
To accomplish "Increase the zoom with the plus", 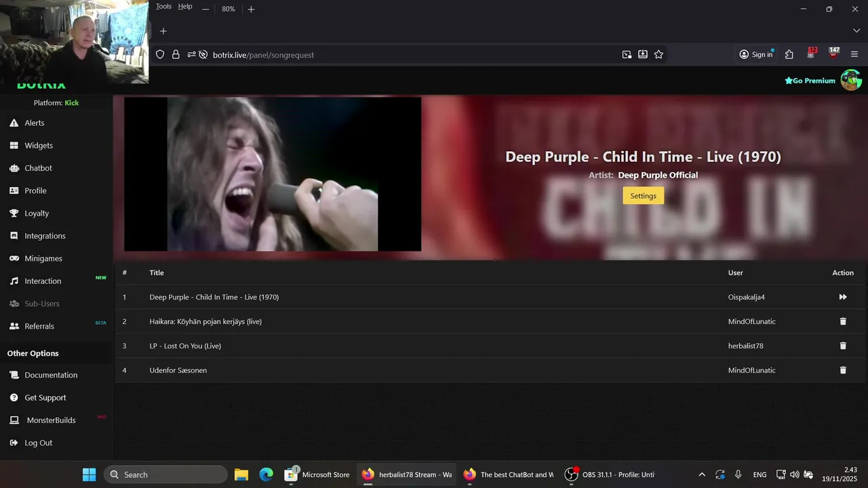I will point(251,9).
